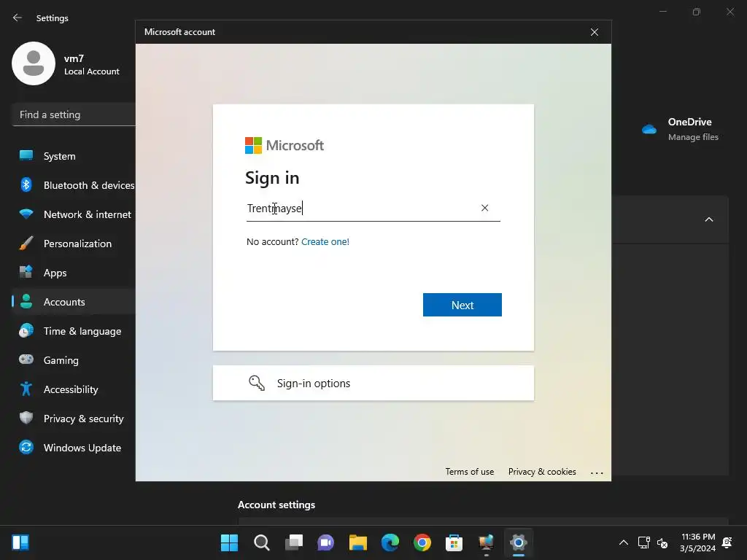
Task: Open Privacy & security settings
Action: [x=74, y=419]
